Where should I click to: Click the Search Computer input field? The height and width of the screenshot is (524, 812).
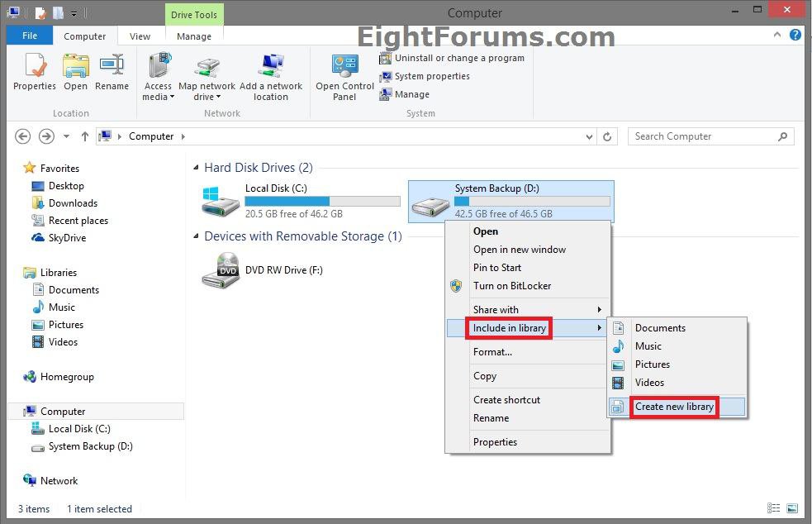(x=702, y=136)
